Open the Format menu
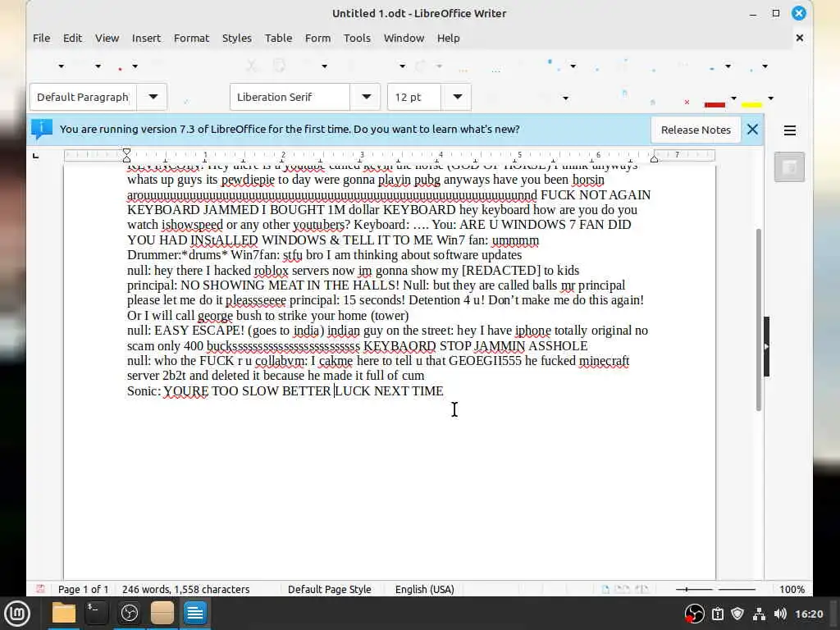 point(191,38)
